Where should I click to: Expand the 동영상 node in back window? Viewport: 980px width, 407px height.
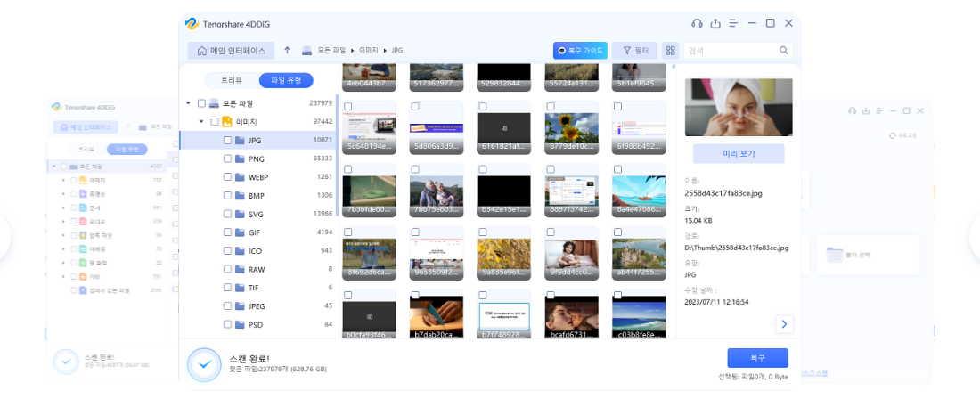click(64, 194)
